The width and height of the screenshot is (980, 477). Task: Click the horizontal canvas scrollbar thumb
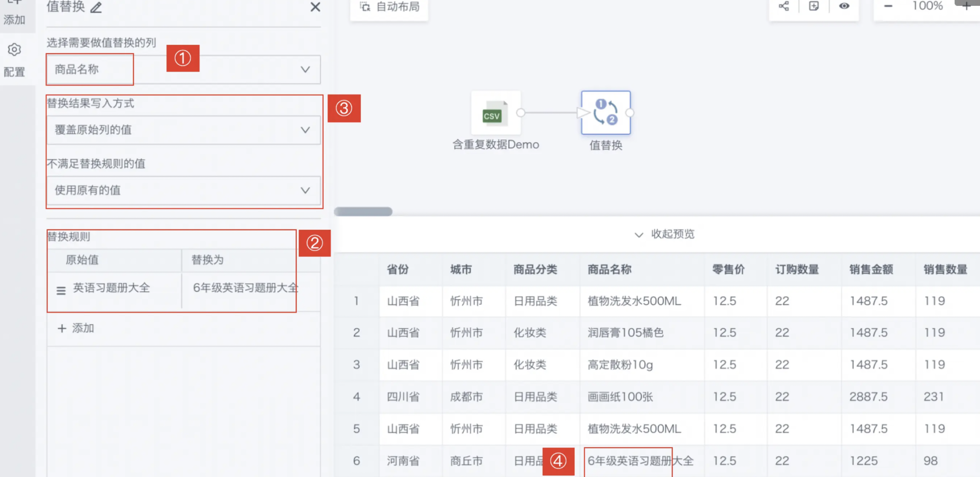pos(363,211)
